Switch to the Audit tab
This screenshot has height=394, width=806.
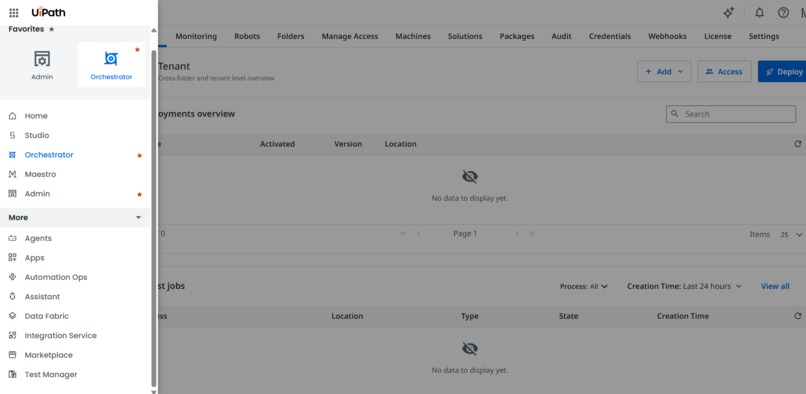(561, 36)
